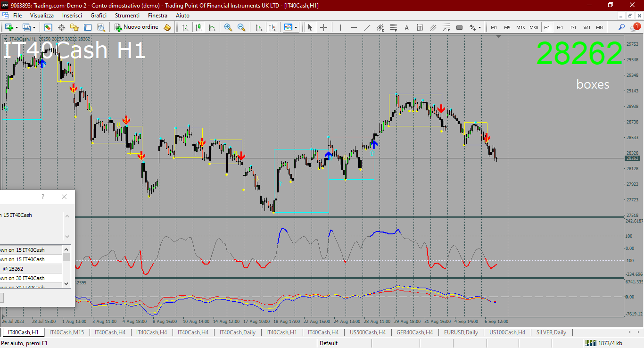Zoom in on the chart

(228, 27)
